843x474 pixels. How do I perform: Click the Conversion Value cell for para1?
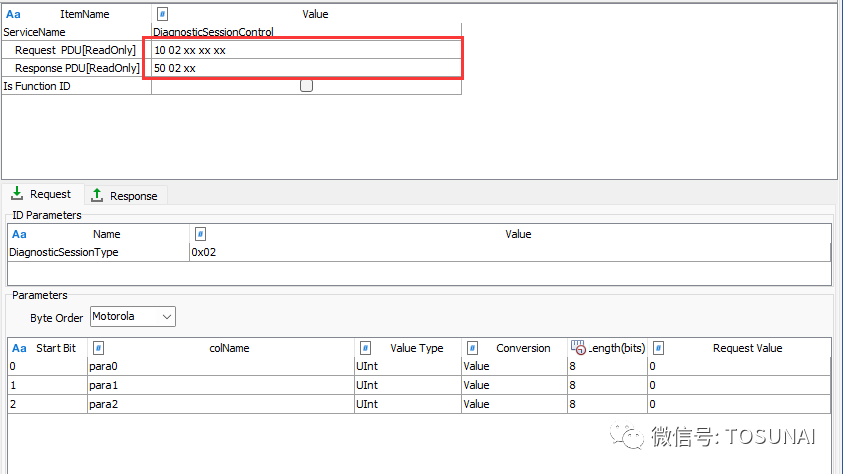tap(514, 385)
